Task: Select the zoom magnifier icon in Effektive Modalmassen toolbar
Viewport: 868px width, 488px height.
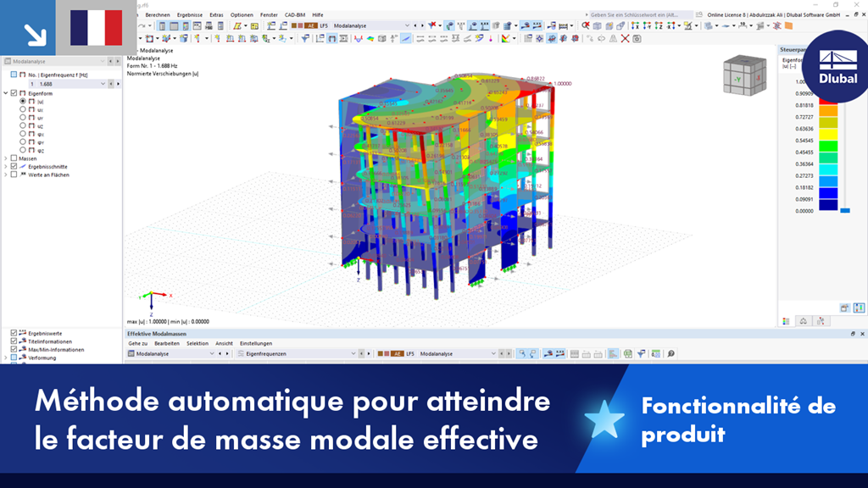Action: click(671, 353)
